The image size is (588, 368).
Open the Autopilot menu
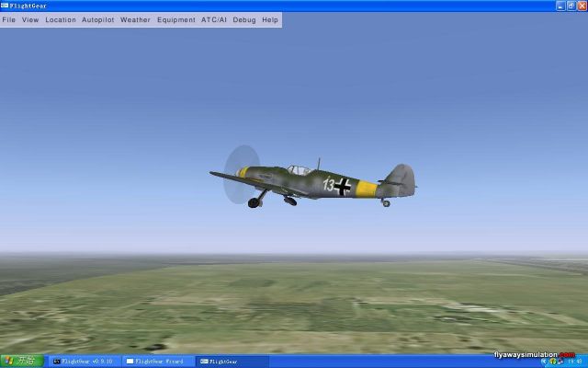tap(98, 20)
